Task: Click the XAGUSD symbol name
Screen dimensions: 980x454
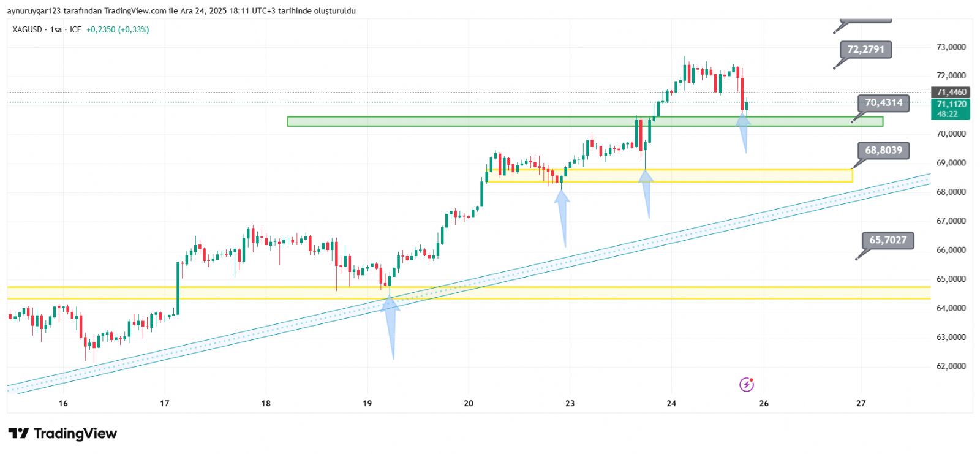Action: 27,29
